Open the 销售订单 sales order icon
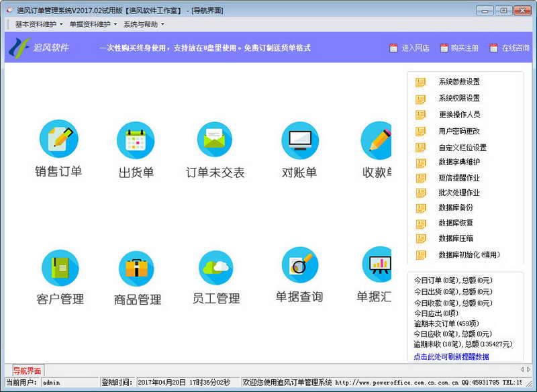The image size is (537, 392). (x=59, y=138)
